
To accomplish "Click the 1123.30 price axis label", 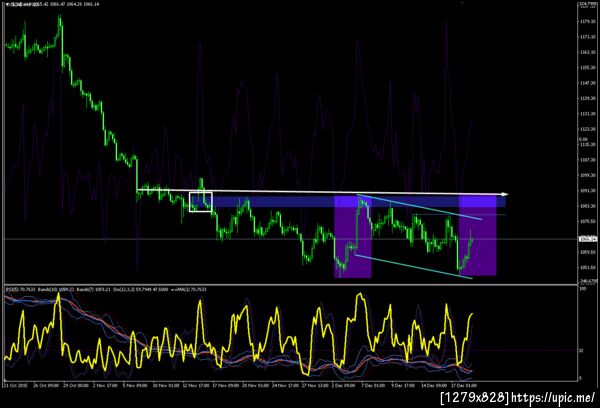I will pos(587,129).
